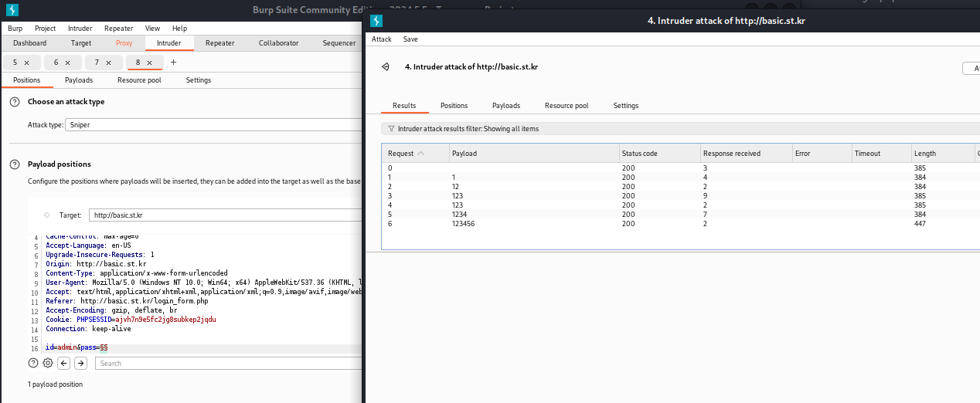The height and width of the screenshot is (403, 980).
Task: Add a new Intruder tab with plus
Action: click(x=173, y=63)
